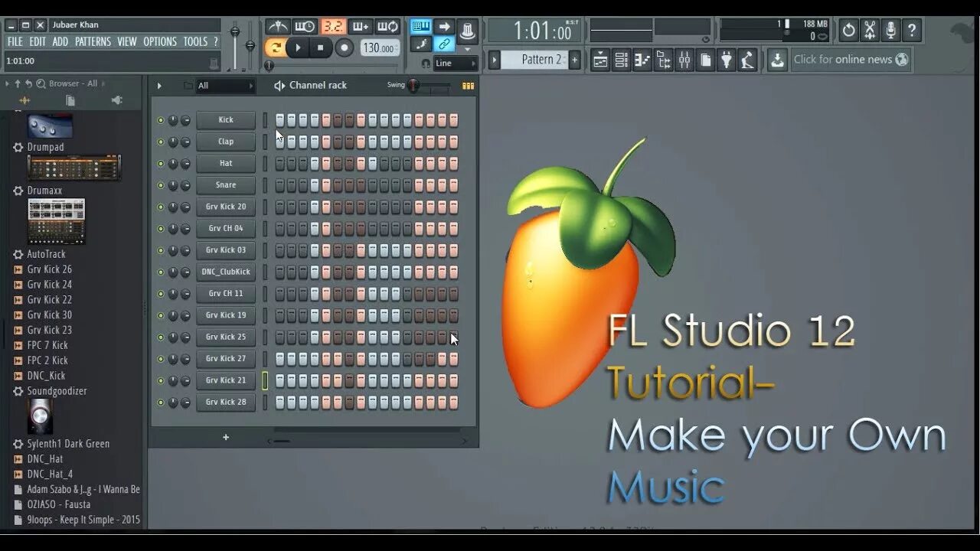This screenshot has height=551, width=980.
Task: Select the browser All (waveform) tab icon
Action: 24,100
